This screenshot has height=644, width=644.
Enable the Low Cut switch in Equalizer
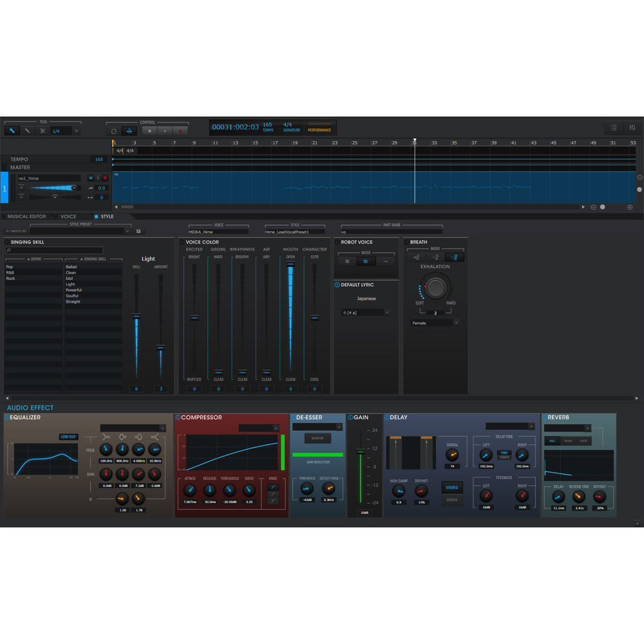pyautogui.click(x=68, y=437)
